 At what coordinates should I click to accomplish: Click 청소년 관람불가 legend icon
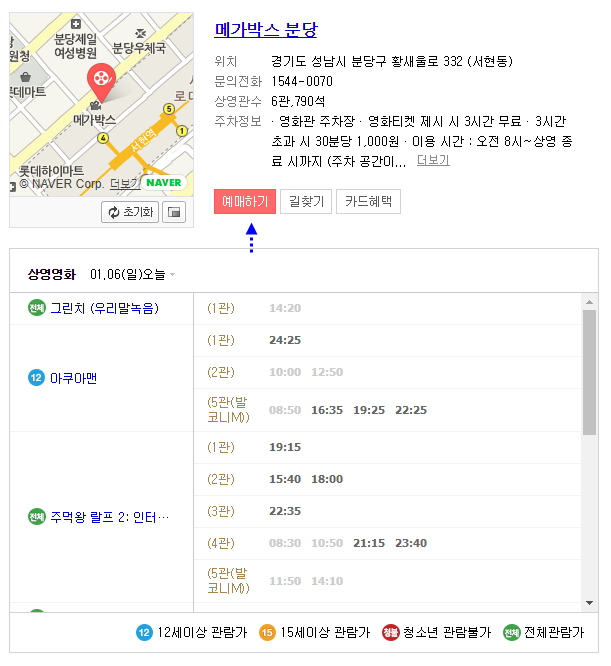pyautogui.click(x=391, y=632)
